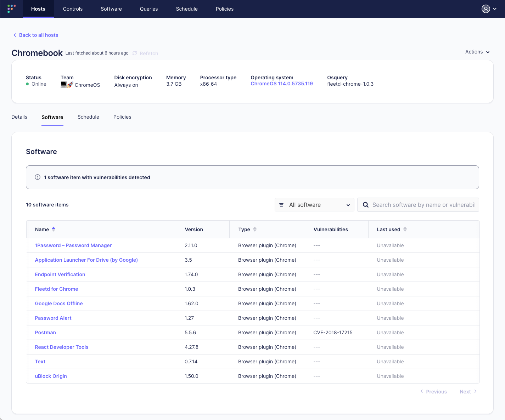Click the Always on disk encryption text

(126, 85)
